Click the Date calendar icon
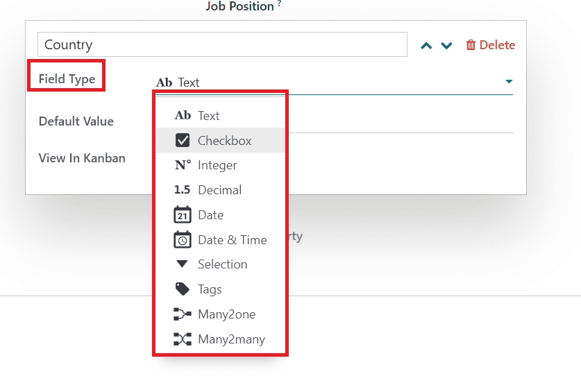 coord(183,215)
